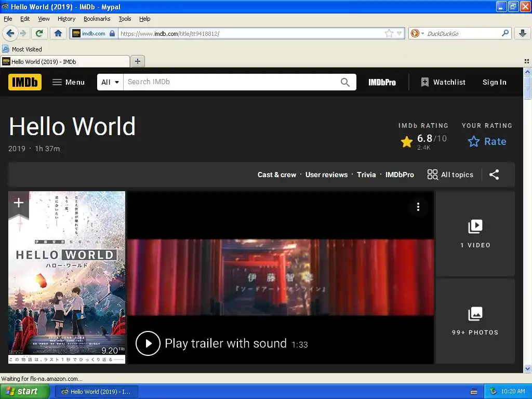Click the Sign In link
This screenshot has height=399, width=532.
click(x=495, y=82)
